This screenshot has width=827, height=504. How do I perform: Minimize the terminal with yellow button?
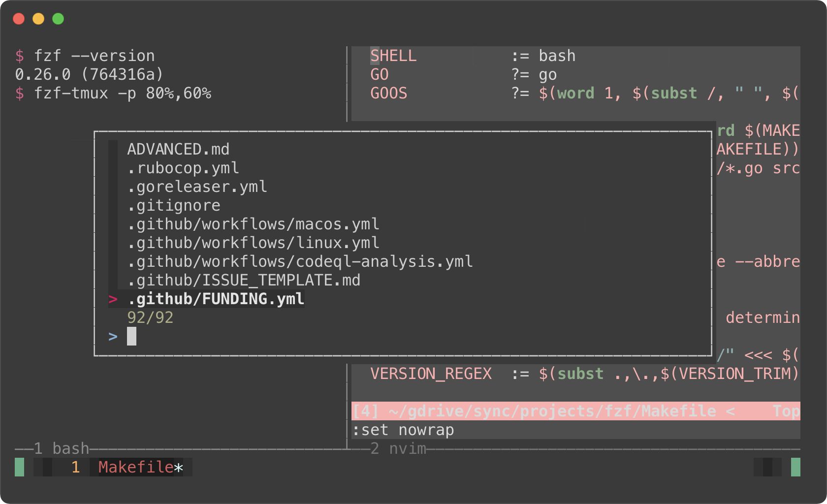(38, 19)
